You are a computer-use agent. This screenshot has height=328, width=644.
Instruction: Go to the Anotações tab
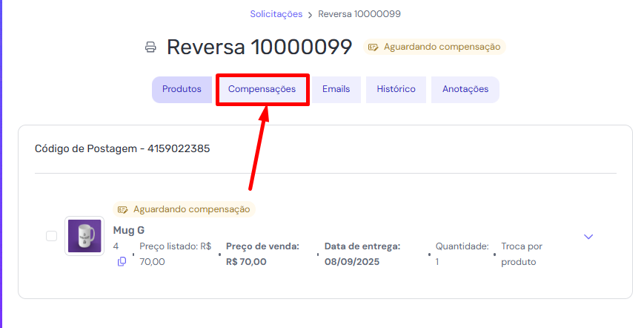coord(465,89)
